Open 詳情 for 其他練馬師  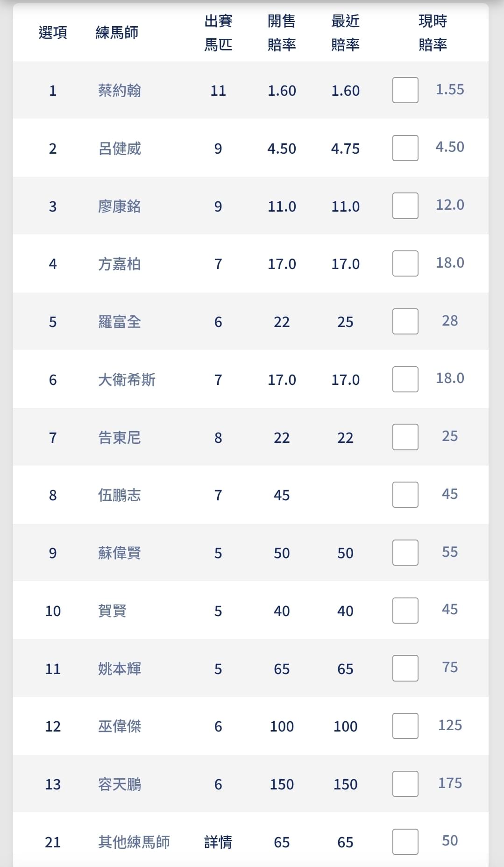[x=218, y=842]
